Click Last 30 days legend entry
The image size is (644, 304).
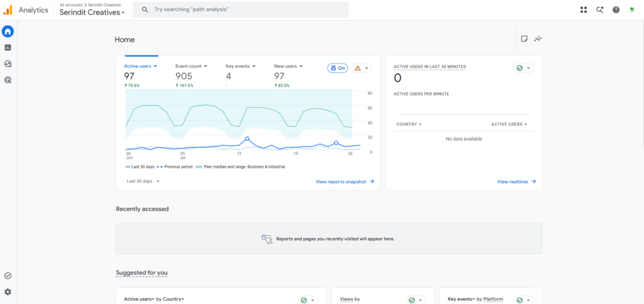pyautogui.click(x=140, y=167)
